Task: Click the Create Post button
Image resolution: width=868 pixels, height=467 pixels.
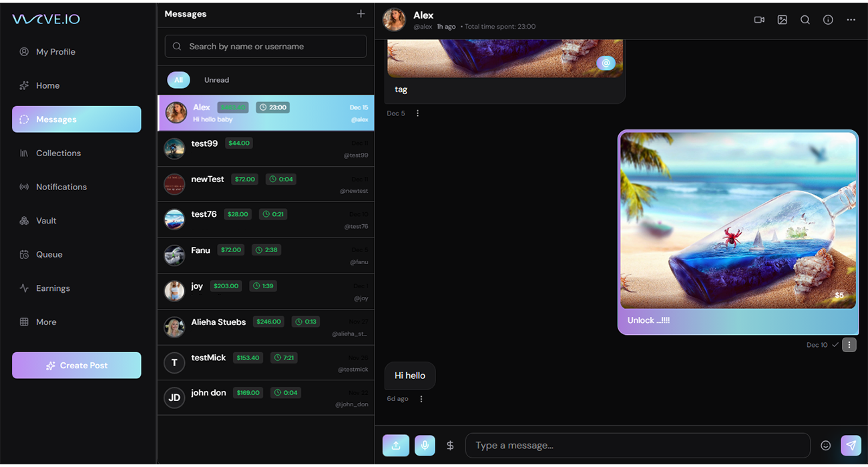Action: click(77, 366)
